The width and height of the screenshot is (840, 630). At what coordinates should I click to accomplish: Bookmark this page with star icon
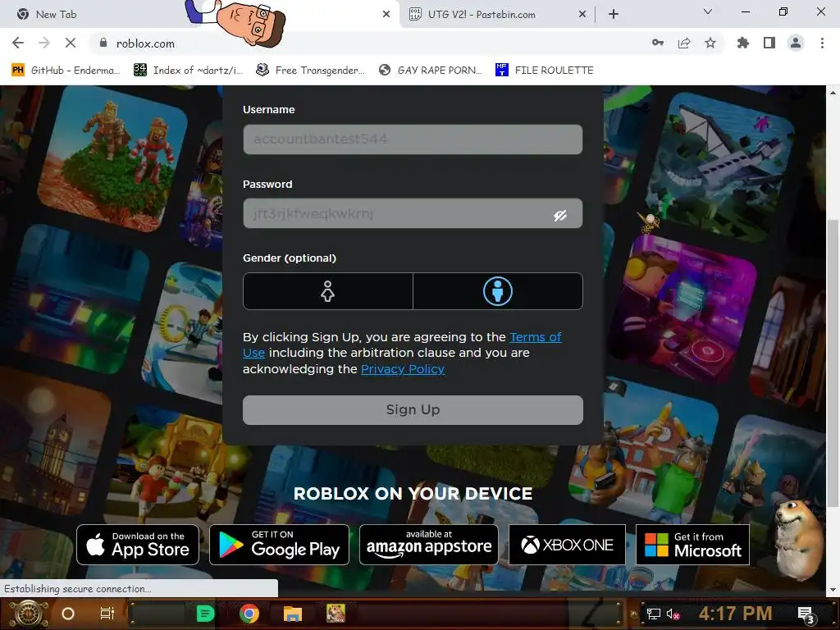click(x=710, y=43)
